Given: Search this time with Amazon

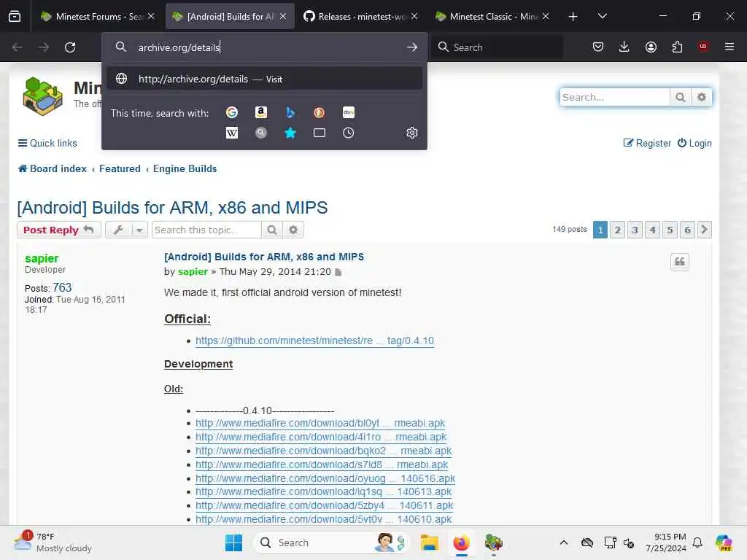Looking at the screenshot, I should click(260, 112).
